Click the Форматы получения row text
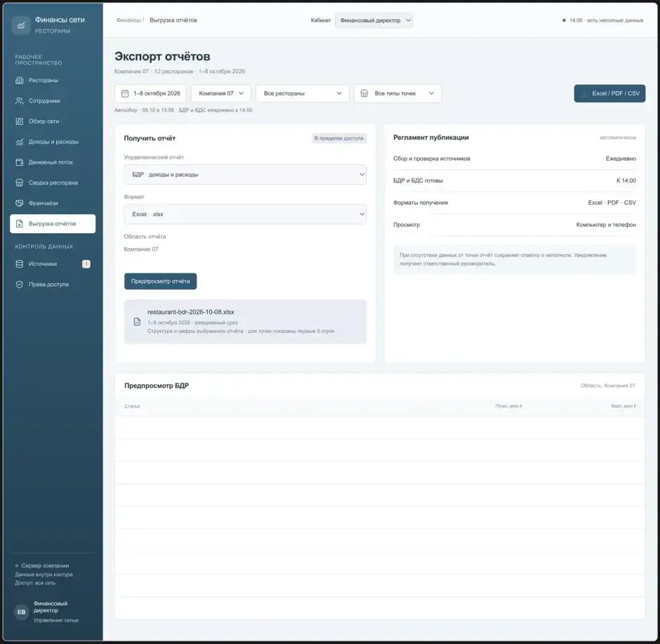Viewport: 660px width, 644px height. point(421,203)
